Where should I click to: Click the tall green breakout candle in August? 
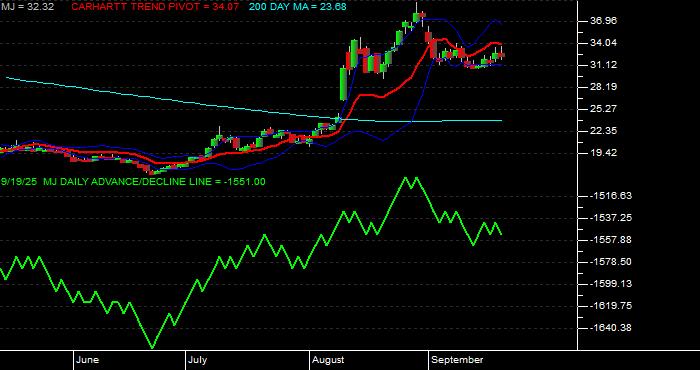[343, 83]
